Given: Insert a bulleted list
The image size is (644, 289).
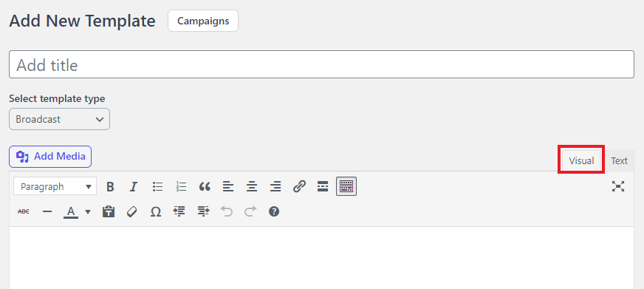Looking at the screenshot, I should coord(158,187).
